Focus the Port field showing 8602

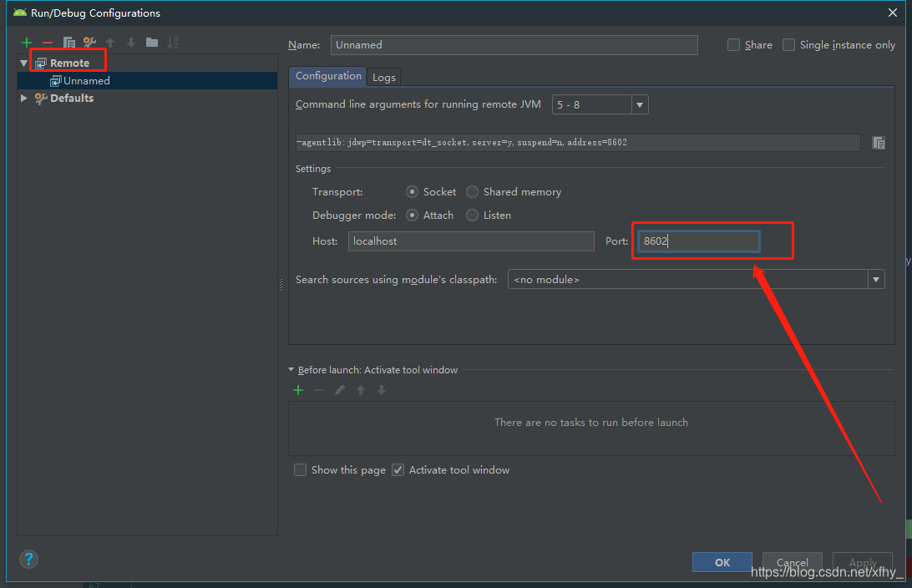698,241
